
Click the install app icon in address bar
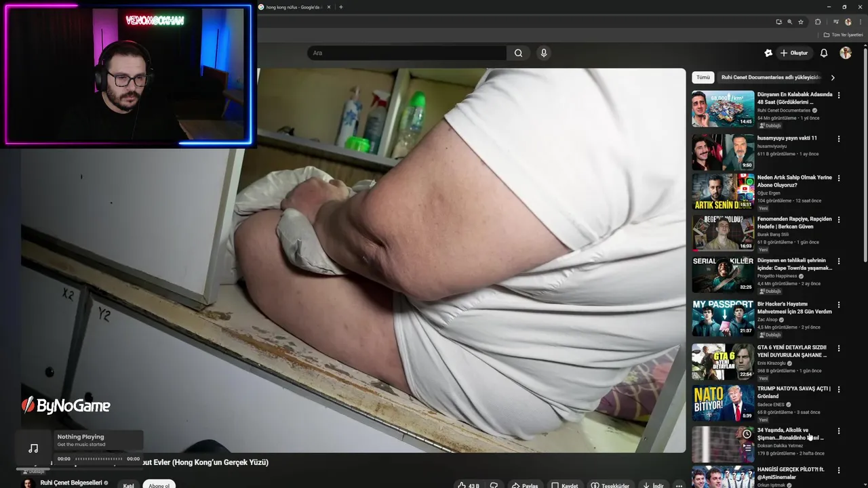(778, 22)
